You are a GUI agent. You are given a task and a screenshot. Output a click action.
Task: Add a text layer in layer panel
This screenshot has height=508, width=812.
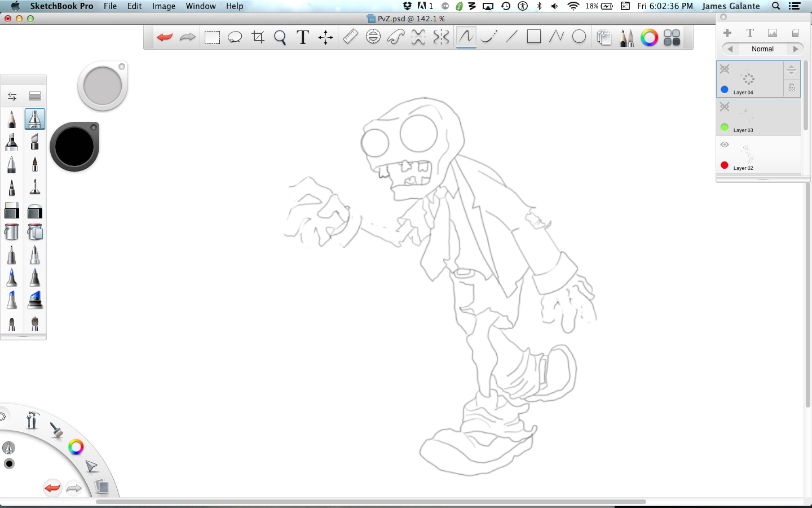tap(750, 33)
